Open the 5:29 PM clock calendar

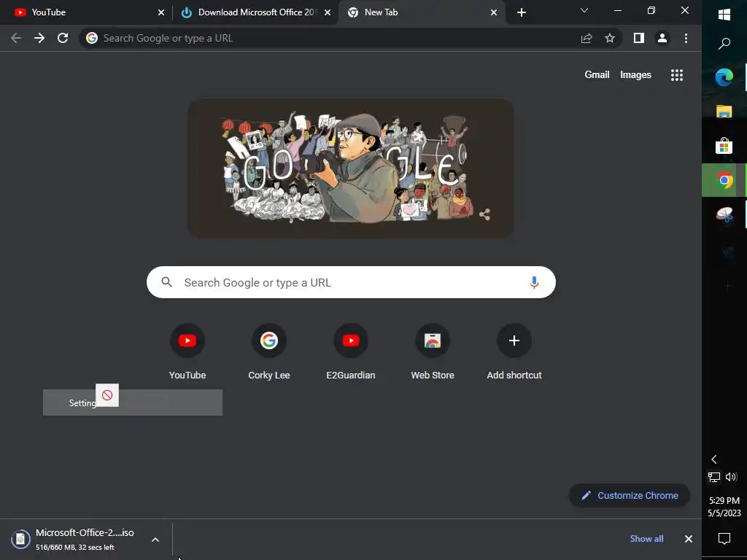click(x=724, y=507)
